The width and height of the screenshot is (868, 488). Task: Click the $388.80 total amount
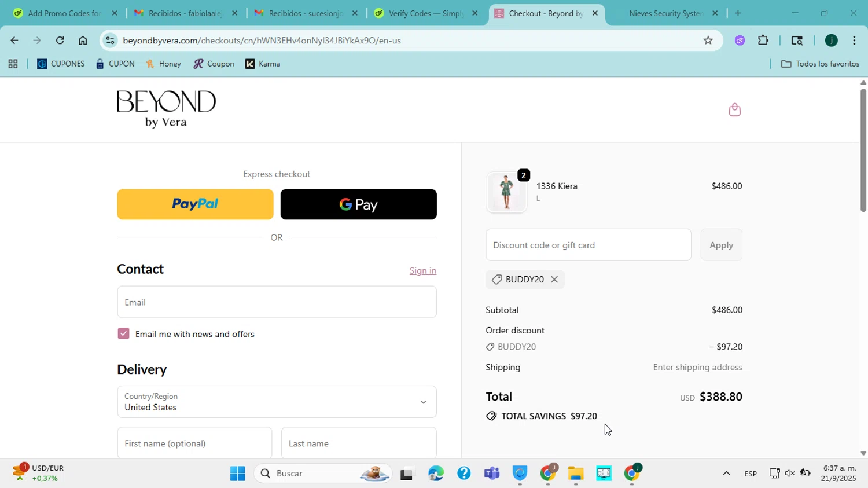(x=721, y=397)
